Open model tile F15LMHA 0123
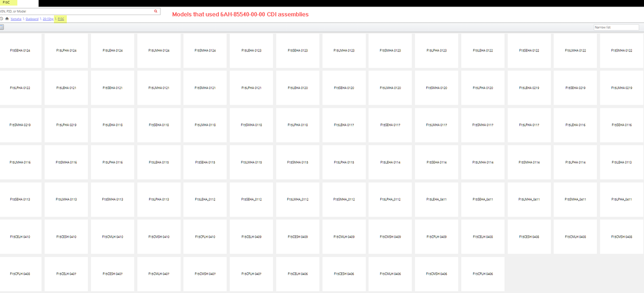644x293 pixels. (x=344, y=50)
